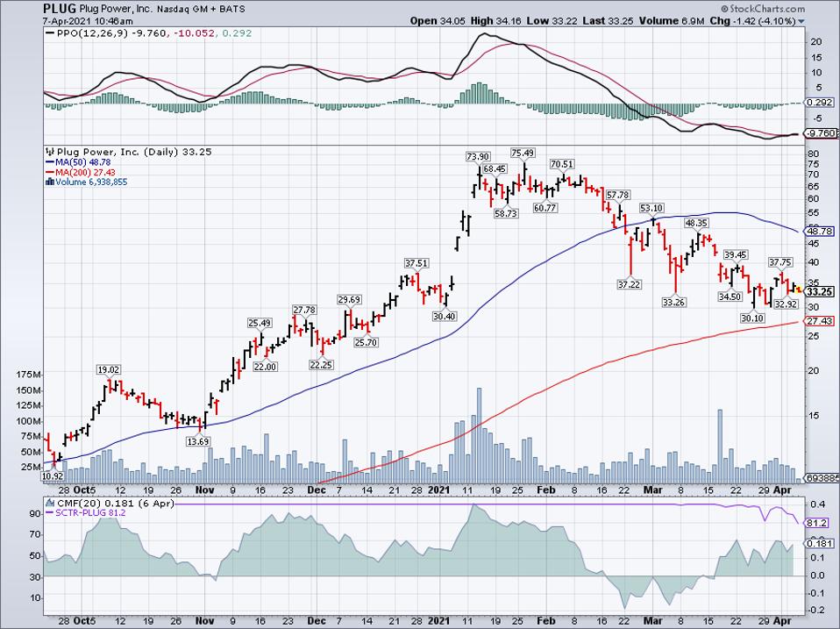The image size is (840, 629).
Task: Click the 75.49 high price label
Action: click(523, 153)
